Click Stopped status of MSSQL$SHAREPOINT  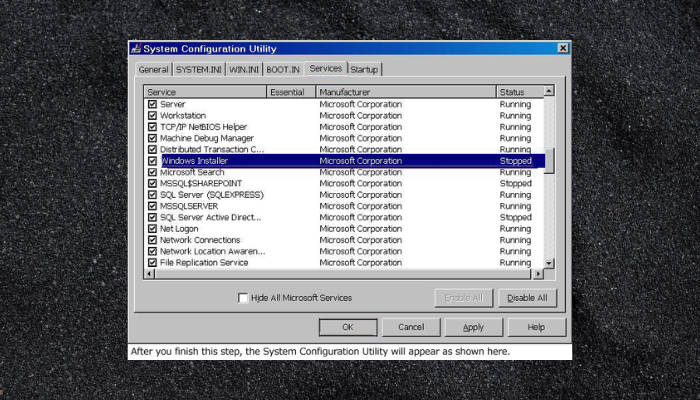pyautogui.click(x=516, y=183)
